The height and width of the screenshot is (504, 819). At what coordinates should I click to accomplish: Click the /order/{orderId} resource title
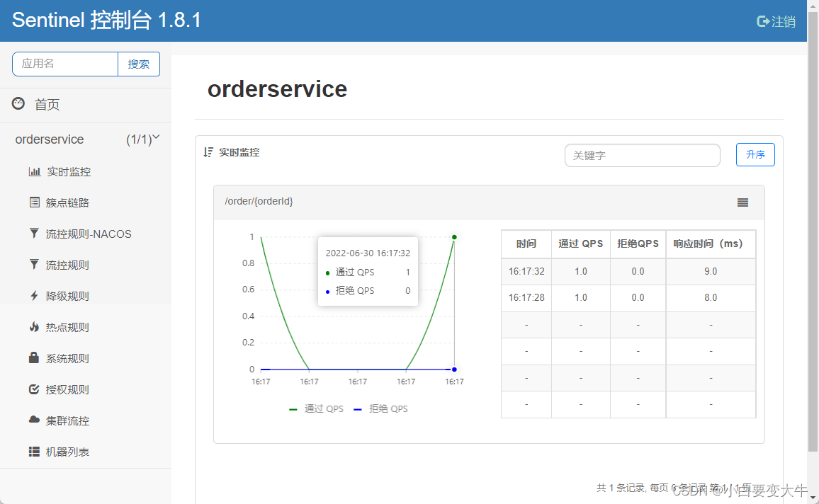point(259,202)
